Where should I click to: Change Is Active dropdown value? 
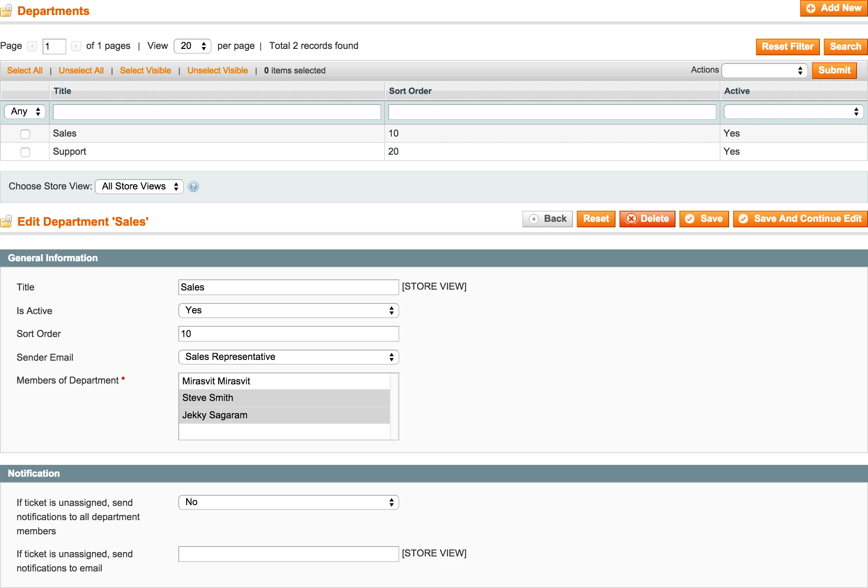click(288, 311)
